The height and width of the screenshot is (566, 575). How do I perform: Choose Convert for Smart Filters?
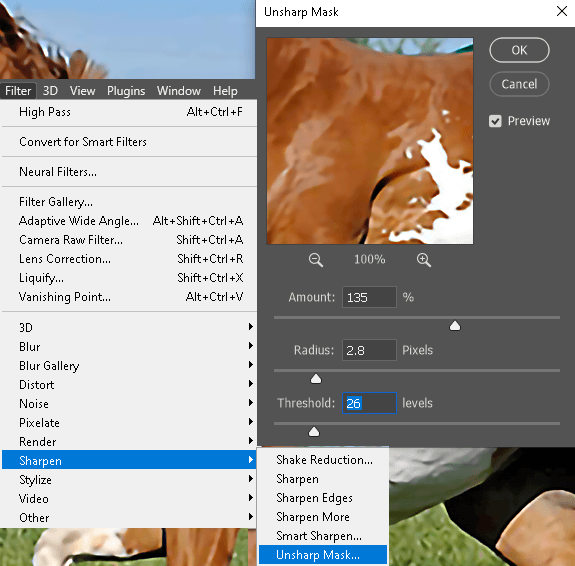point(129,142)
